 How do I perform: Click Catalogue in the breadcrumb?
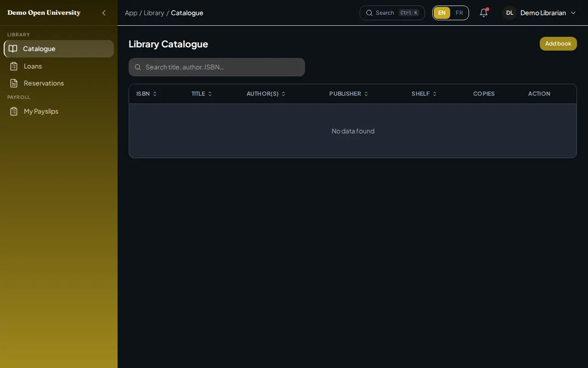click(x=187, y=13)
